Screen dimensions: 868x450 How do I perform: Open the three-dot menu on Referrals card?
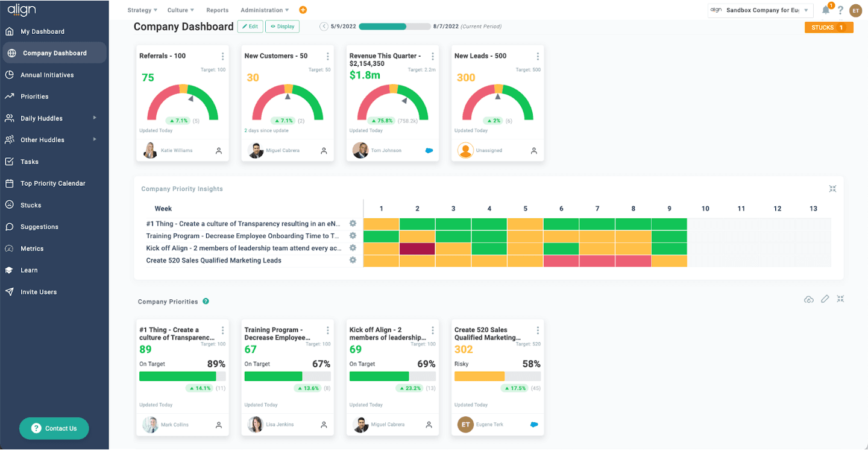(x=222, y=56)
